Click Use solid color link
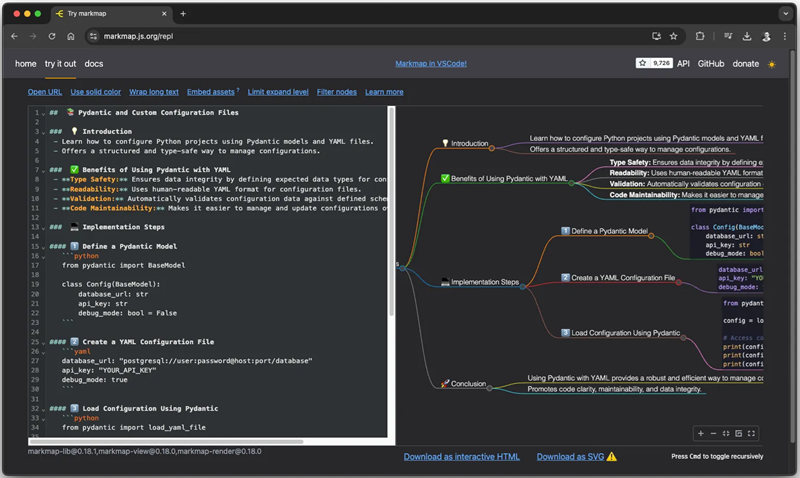 pos(95,92)
